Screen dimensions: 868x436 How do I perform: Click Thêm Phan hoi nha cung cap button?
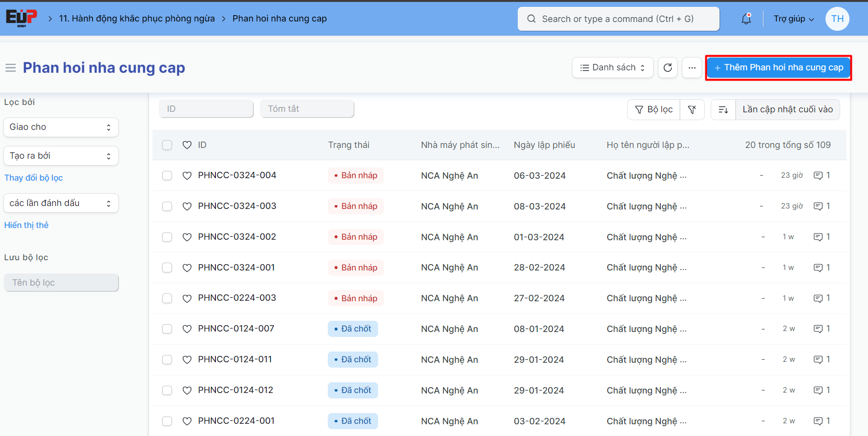tap(779, 68)
